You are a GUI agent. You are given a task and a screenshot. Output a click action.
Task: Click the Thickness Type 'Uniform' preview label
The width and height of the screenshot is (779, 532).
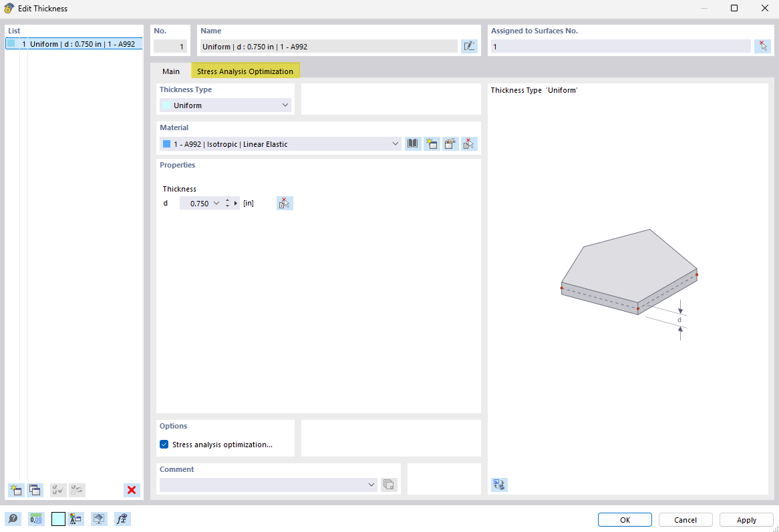click(534, 90)
